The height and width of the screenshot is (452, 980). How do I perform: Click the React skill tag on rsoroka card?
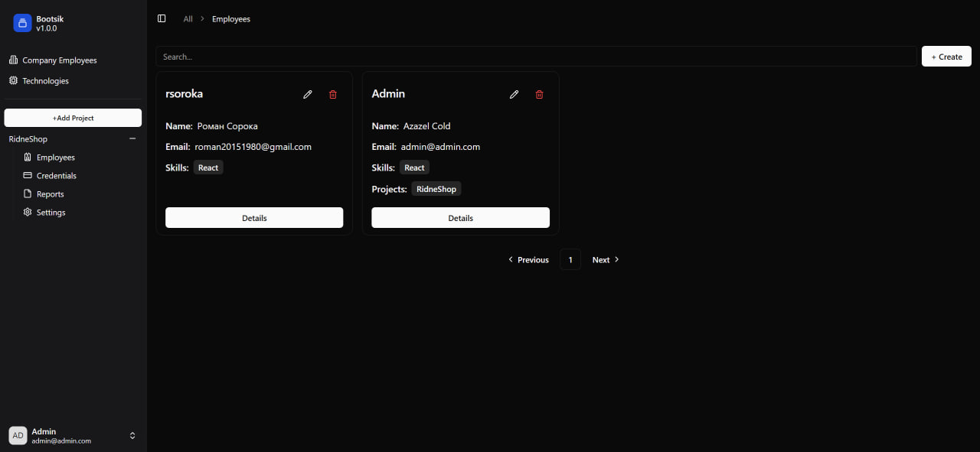(208, 167)
